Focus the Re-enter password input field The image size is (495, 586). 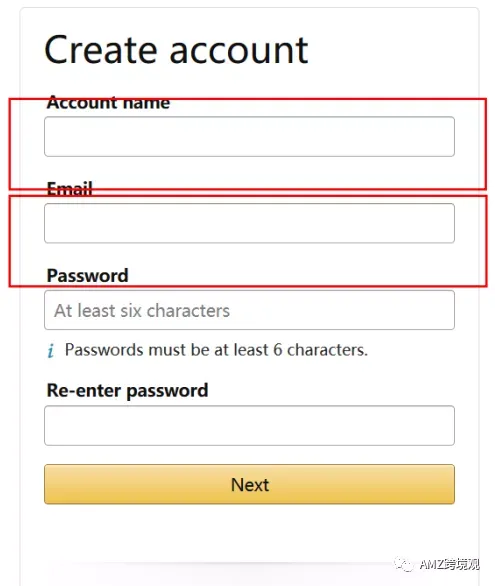249,425
